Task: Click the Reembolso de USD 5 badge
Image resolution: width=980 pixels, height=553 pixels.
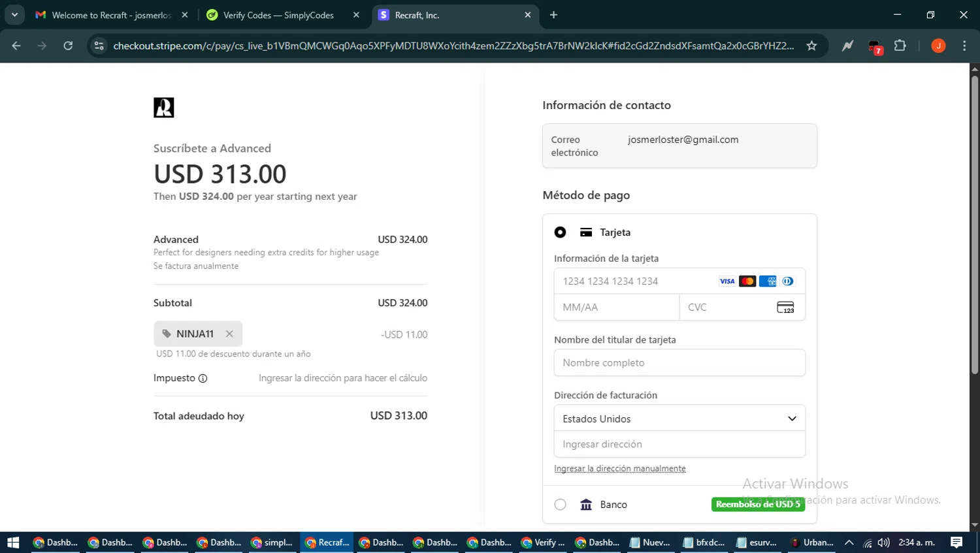Action: point(758,504)
